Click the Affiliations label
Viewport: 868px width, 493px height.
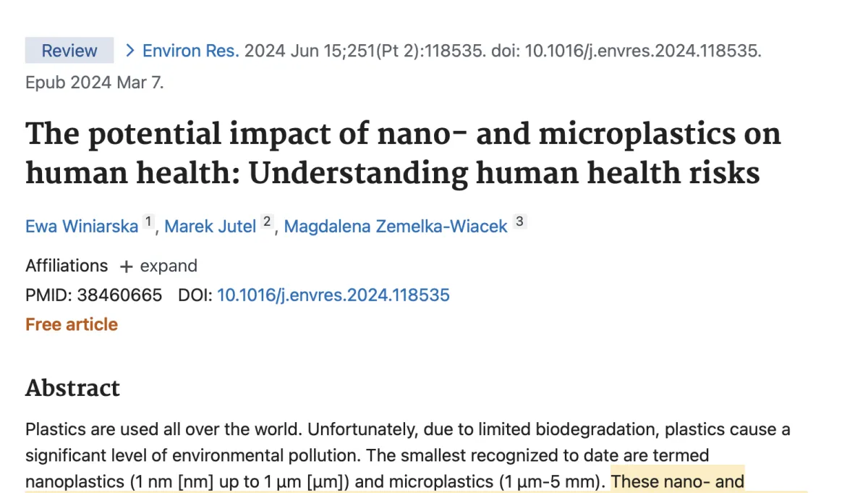point(67,266)
